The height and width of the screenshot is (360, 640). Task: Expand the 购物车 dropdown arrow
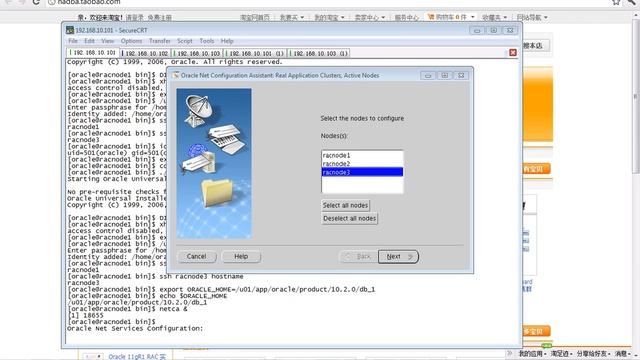(x=473, y=17)
